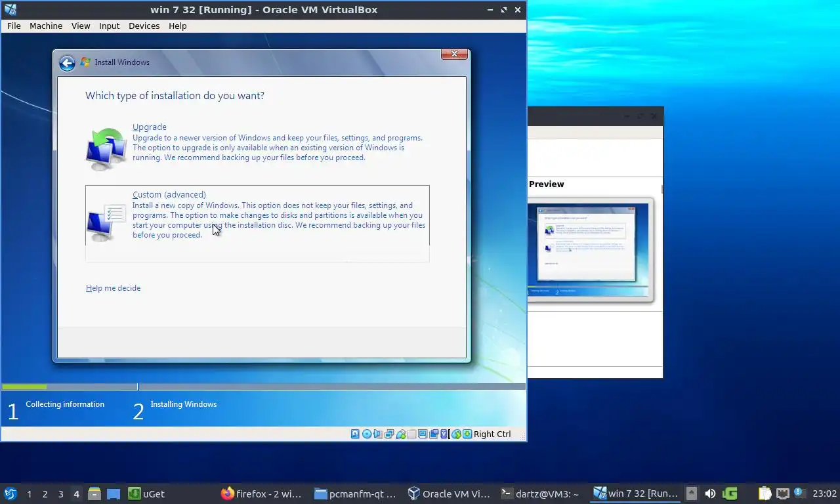The height and width of the screenshot is (504, 840).
Task: Select the Upgrade option icon
Action: 106,149
